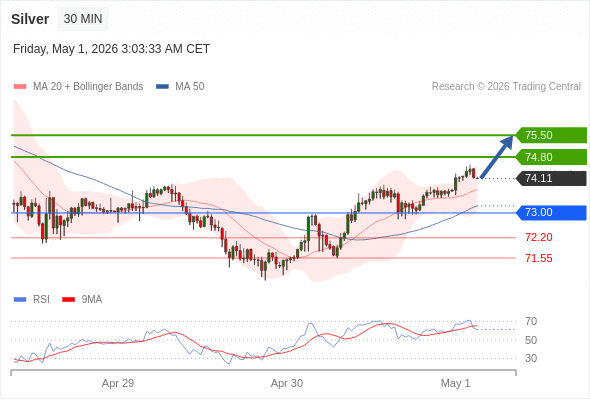Click the 72.20 red support label
The image size is (590, 400).
[539, 237]
